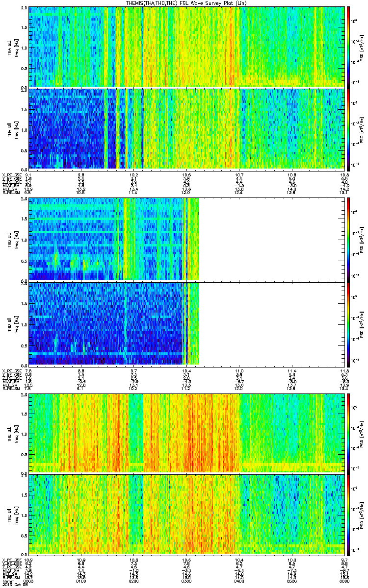Image resolution: width=368 pixels, height=588 pixels.
Task: Click the PSD color bar beside THD top panel
Action: coord(349,239)
